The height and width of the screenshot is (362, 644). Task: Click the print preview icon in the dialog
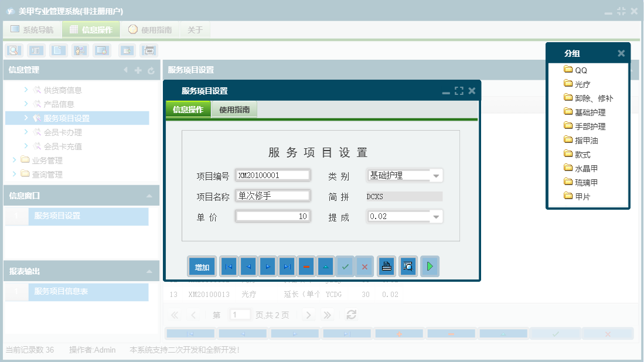tap(407, 266)
